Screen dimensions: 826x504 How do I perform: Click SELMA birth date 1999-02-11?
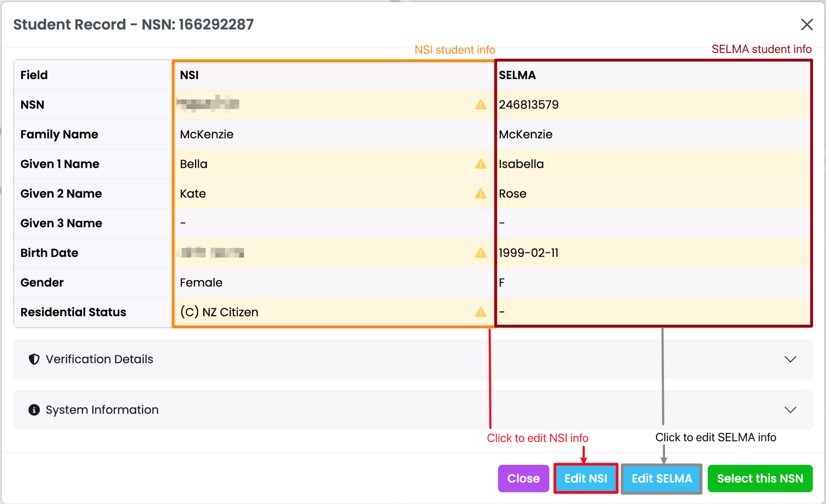pyautogui.click(x=528, y=253)
